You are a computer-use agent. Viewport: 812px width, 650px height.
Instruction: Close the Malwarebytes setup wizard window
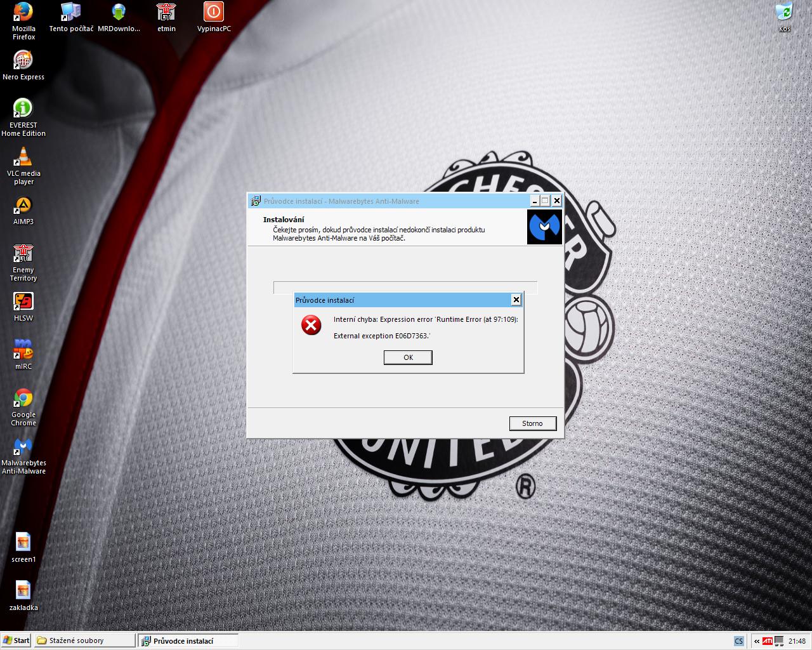[556, 201]
